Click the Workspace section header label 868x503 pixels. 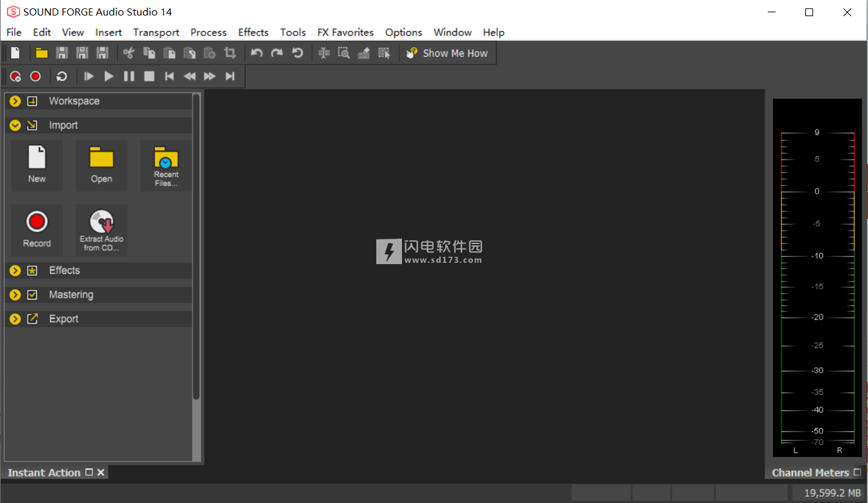(x=74, y=101)
